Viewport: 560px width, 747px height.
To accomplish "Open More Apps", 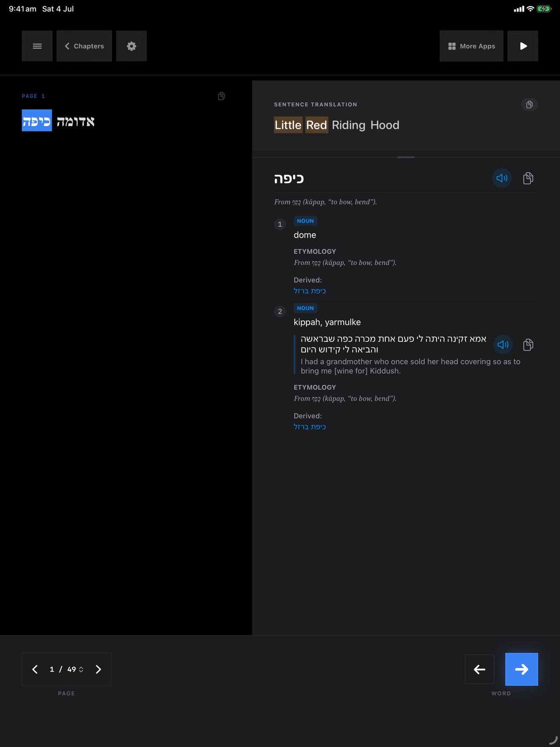I will [x=471, y=46].
